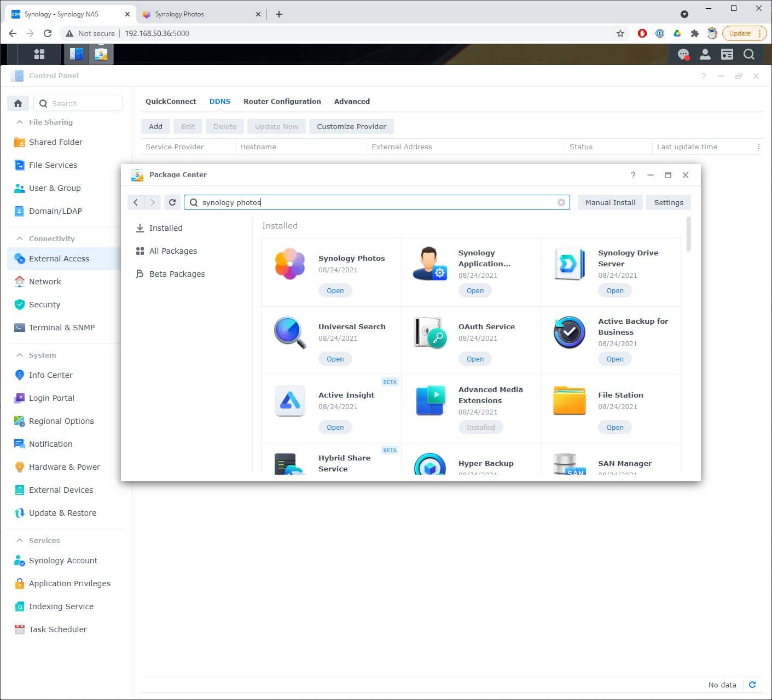Click Add DDNS button

155,126
